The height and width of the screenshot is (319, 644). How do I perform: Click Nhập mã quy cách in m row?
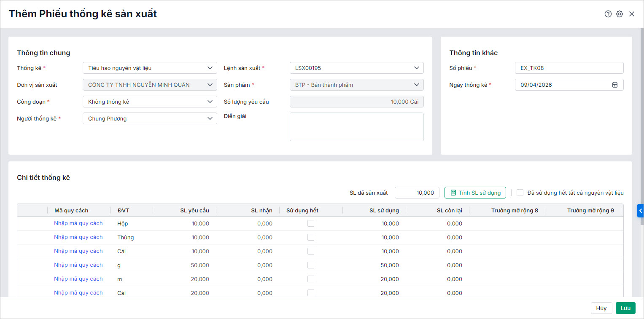tap(78, 279)
